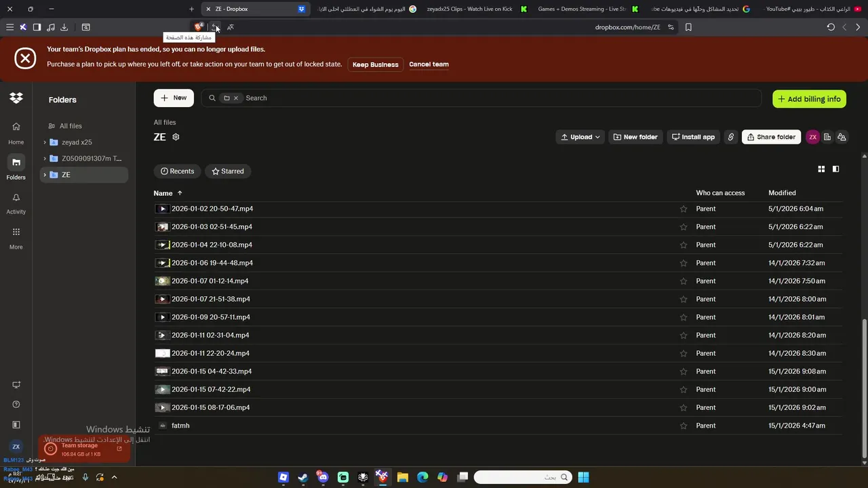Open the ZX account avatar in the sidebar

16,447
